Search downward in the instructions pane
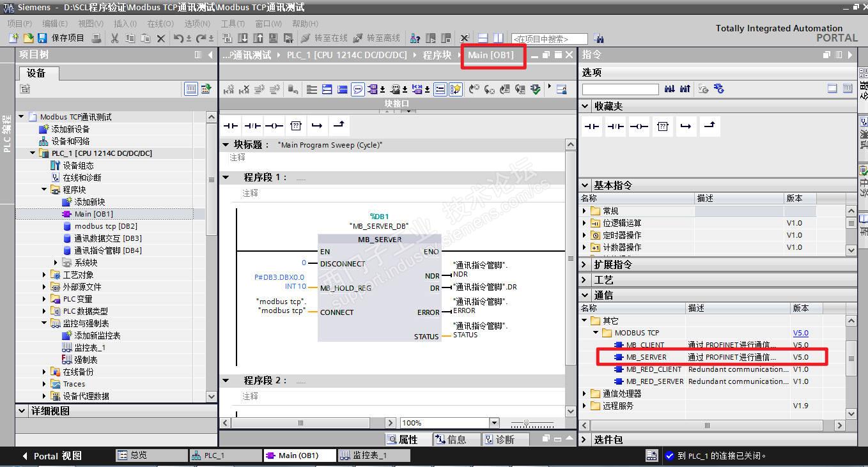This screenshot has width=868, height=467. (669, 89)
